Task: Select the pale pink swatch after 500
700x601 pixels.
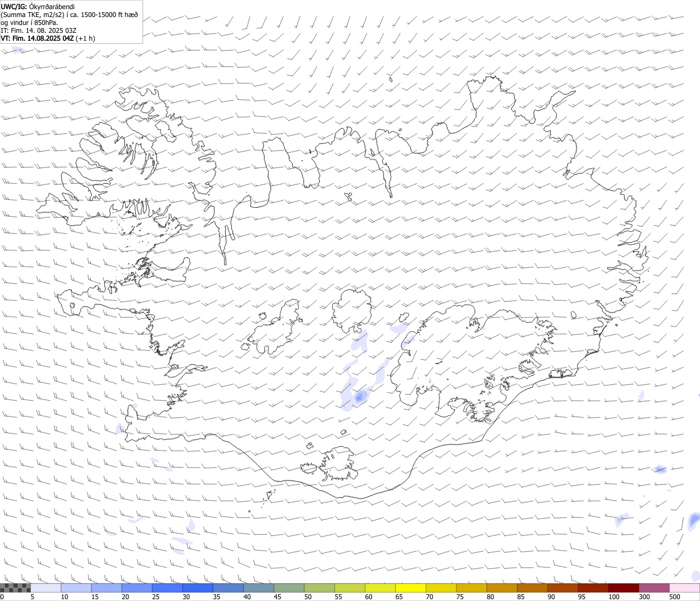Action: coord(684,588)
